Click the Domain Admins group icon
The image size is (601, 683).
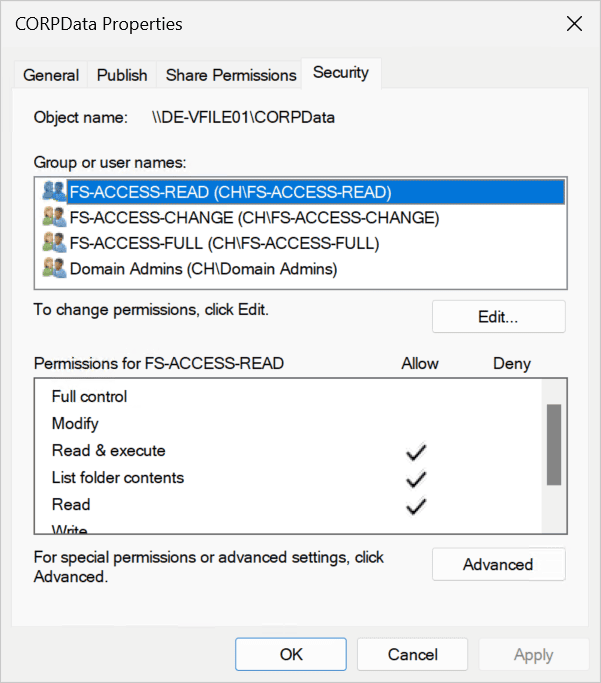click(x=54, y=269)
